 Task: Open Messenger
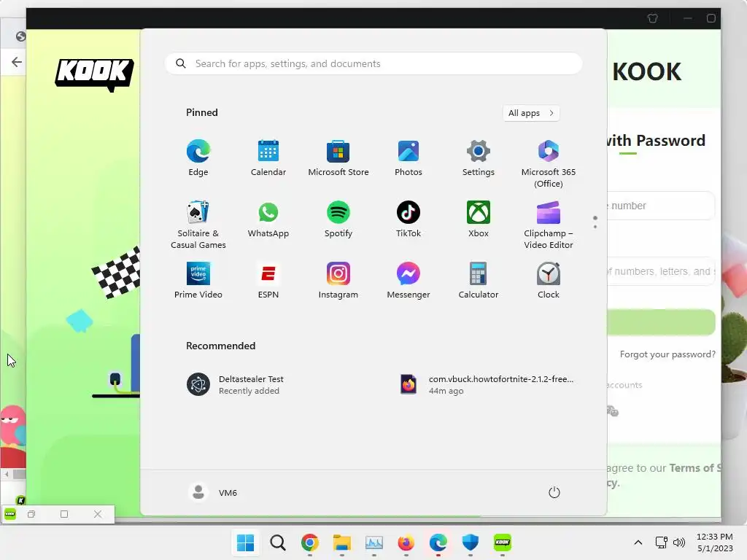[x=409, y=281]
